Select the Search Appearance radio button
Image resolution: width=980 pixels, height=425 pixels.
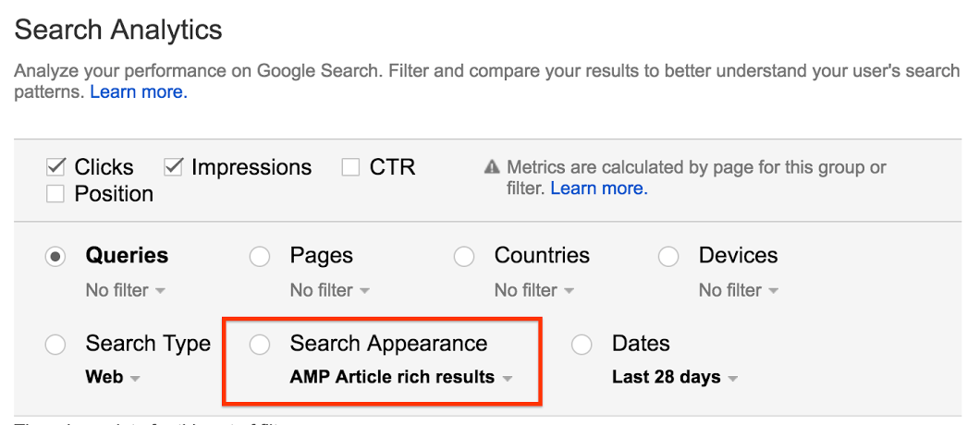coord(260,345)
